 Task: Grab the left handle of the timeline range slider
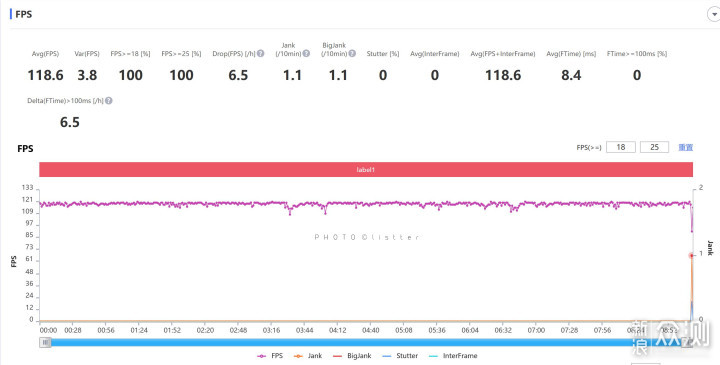(45, 343)
